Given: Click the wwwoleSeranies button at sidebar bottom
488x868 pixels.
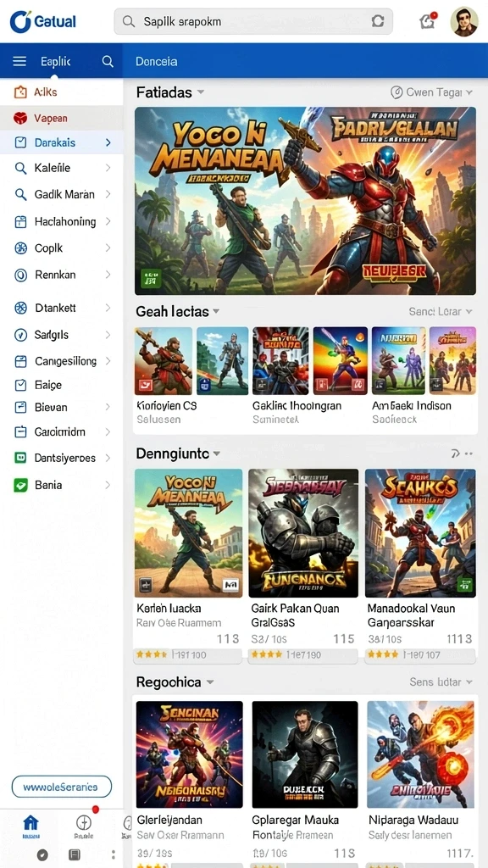Looking at the screenshot, I should [61, 787].
